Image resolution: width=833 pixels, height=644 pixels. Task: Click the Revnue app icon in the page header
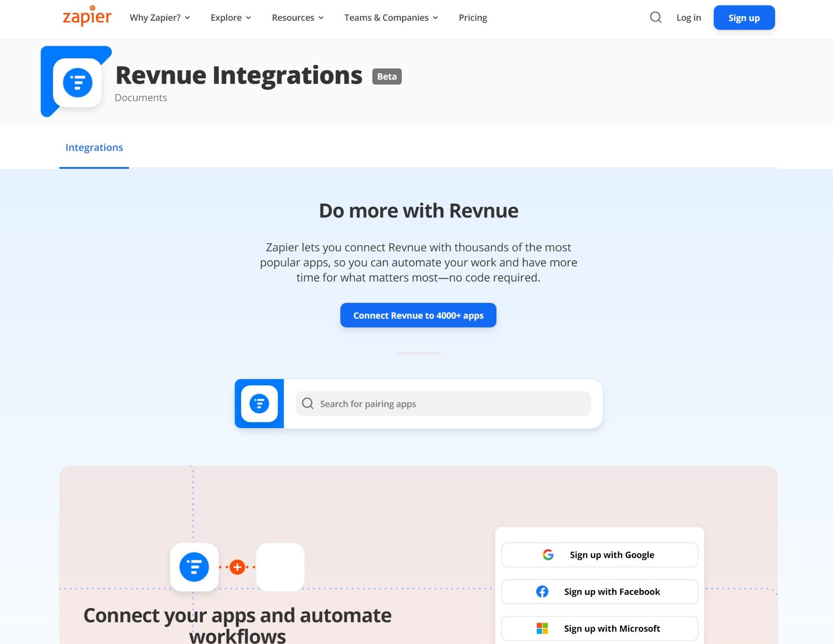point(77,82)
